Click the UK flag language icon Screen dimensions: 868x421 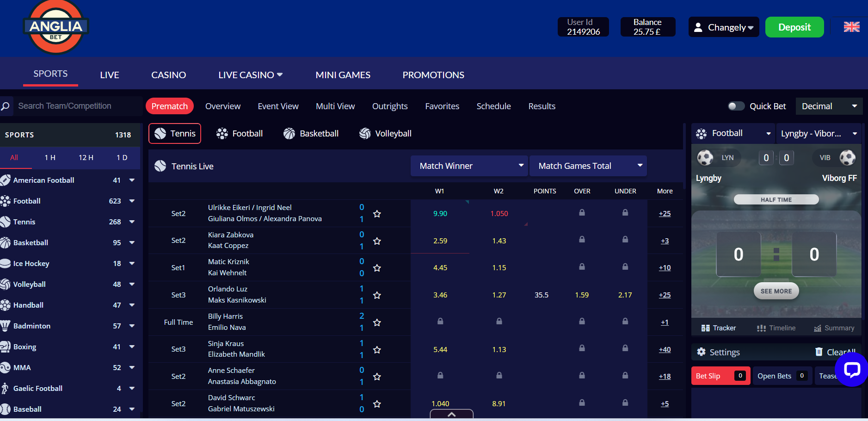coord(851,27)
